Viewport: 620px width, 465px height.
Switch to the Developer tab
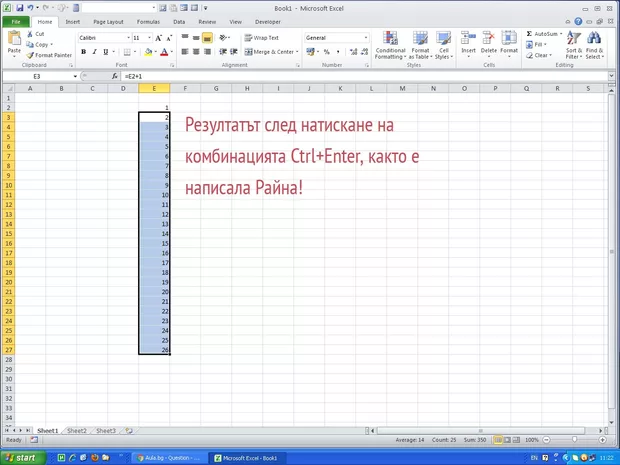click(x=268, y=22)
